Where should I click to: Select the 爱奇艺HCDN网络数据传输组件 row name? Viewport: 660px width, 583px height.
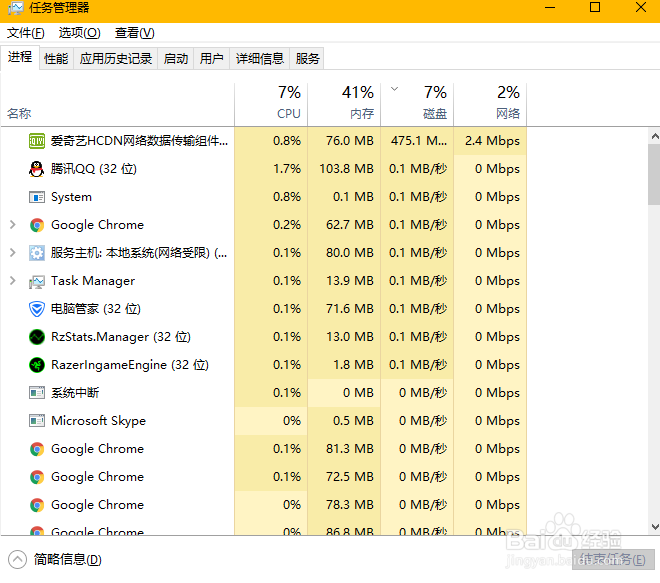click(x=139, y=141)
